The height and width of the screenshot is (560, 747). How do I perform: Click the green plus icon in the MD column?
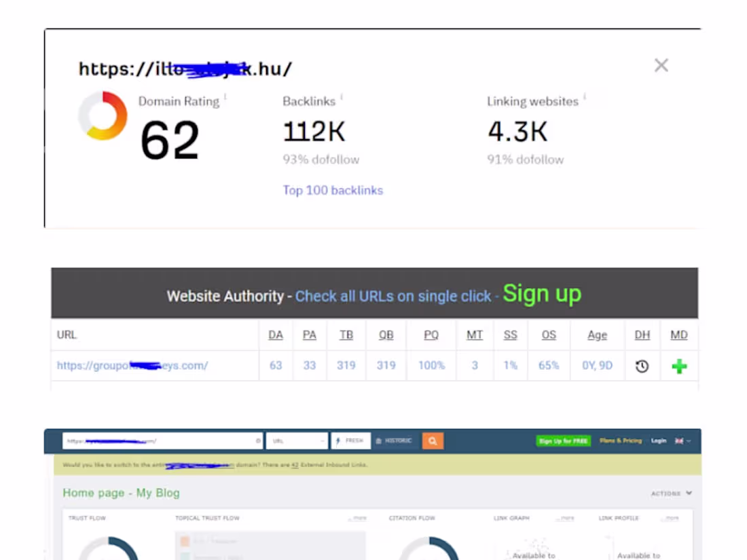click(x=679, y=365)
